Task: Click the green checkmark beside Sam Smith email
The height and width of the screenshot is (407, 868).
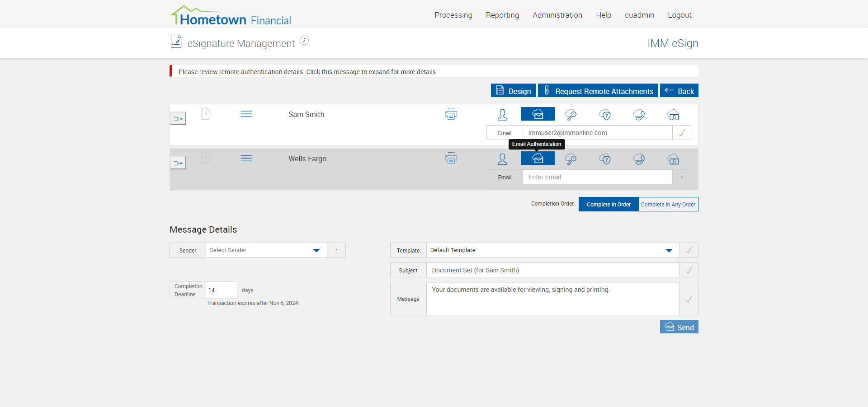Action: pos(682,133)
